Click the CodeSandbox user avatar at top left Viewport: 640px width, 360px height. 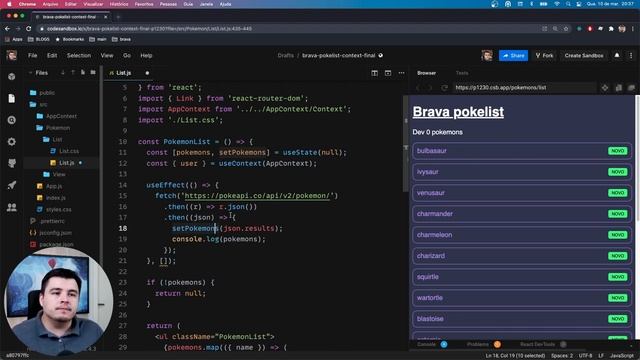tap(11, 56)
